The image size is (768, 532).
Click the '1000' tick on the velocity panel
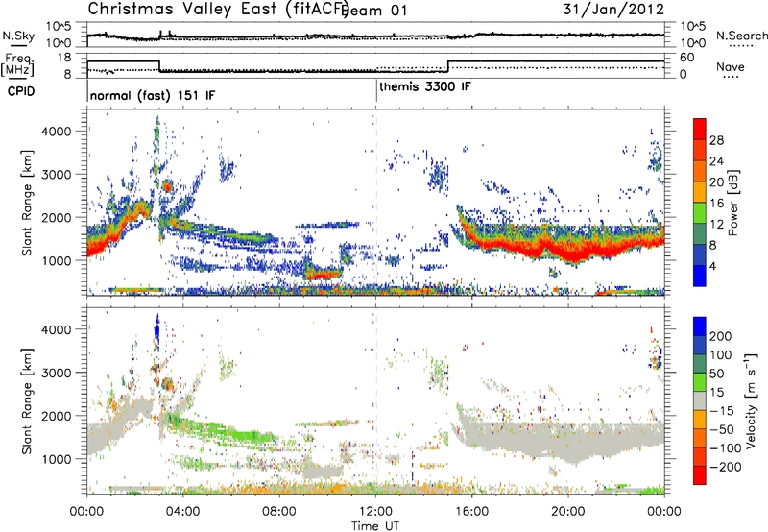tap(56, 459)
